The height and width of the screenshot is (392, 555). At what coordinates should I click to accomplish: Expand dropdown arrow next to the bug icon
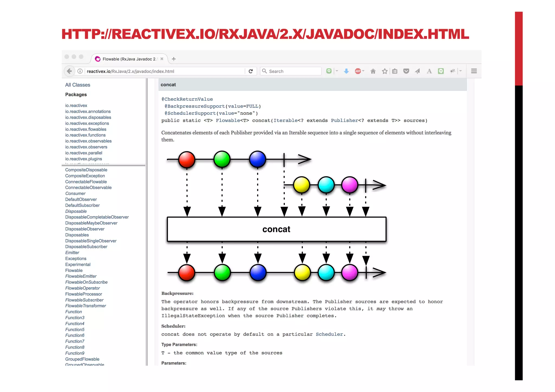[x=460, y=71]
